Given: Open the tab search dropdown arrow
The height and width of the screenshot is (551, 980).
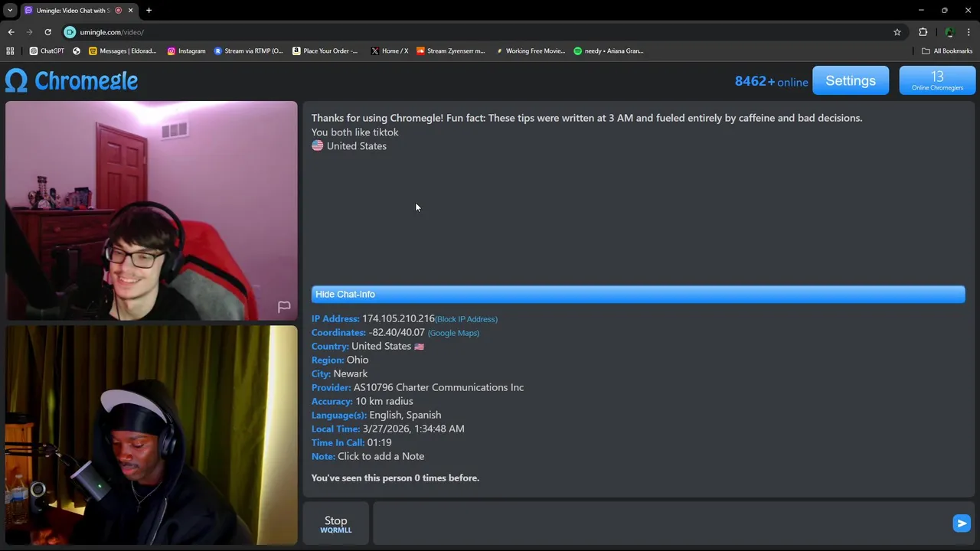Looking at the screenshot, I should point(10,10).
